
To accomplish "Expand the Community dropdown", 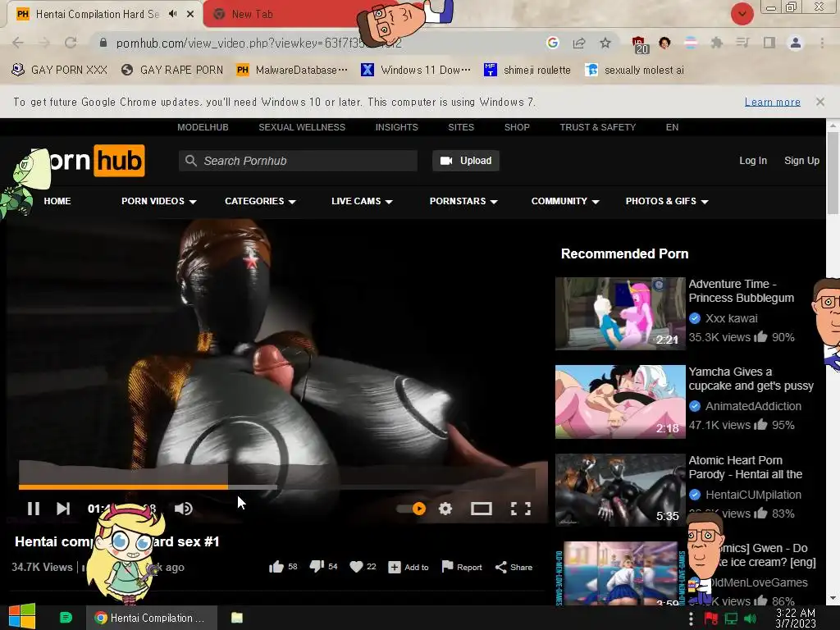I will pyautogui.click(x=564, y=202).
